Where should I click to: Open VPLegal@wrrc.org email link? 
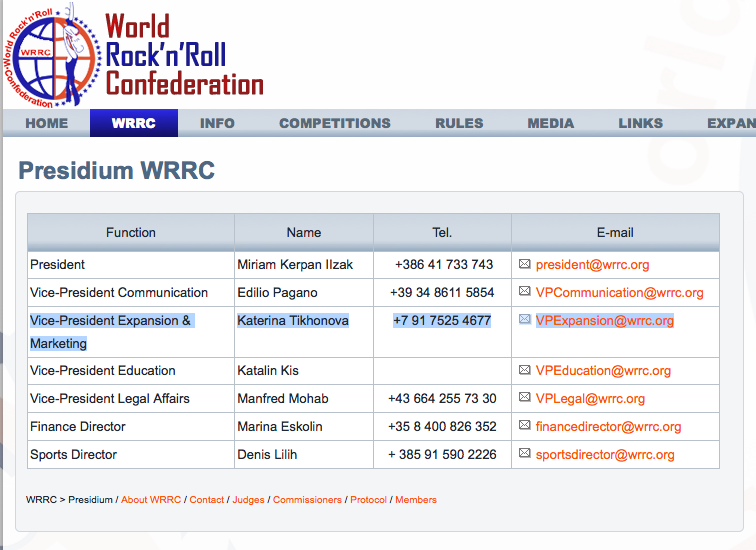tap(590, 399)
